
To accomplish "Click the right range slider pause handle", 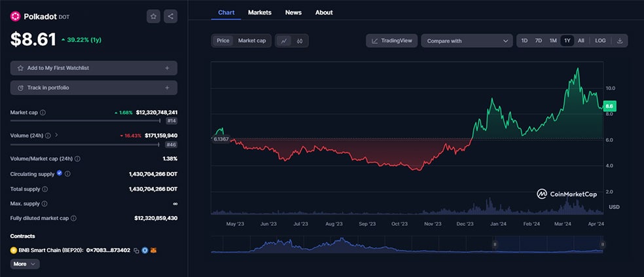I will (x=603, y=244).
